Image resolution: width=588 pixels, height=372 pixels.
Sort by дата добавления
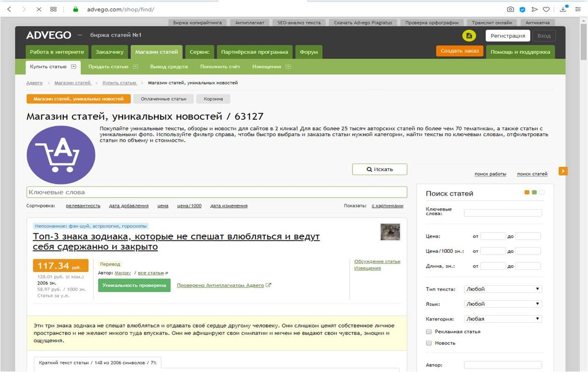pyautogui.click(x=129, y=206)
